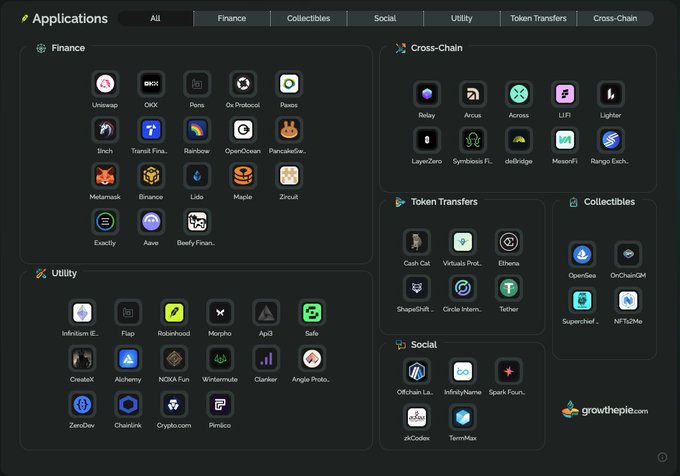
Task: Open Transit Finance icon
Action: [151, 130]
